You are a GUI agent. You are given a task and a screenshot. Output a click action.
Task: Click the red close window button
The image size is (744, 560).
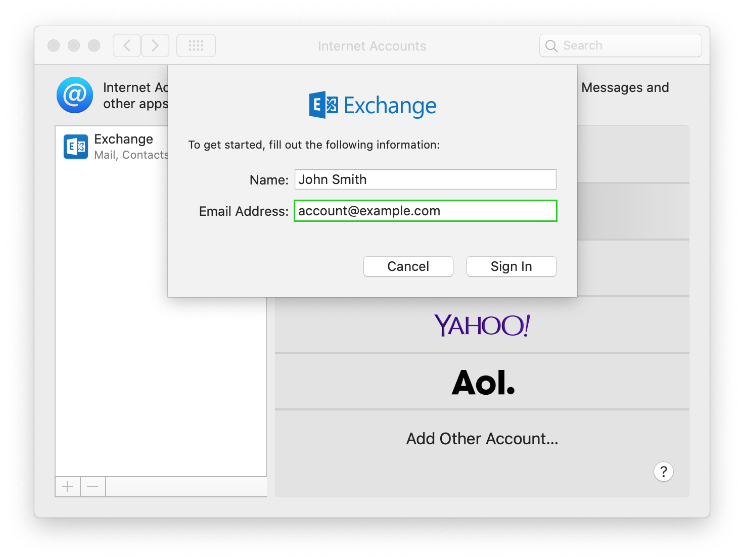(54, 45)
